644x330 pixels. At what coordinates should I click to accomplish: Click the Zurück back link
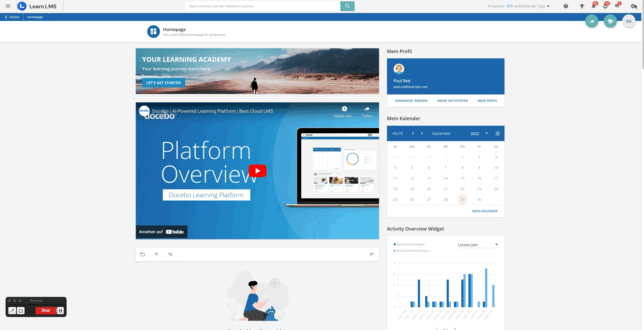[12, 17]
